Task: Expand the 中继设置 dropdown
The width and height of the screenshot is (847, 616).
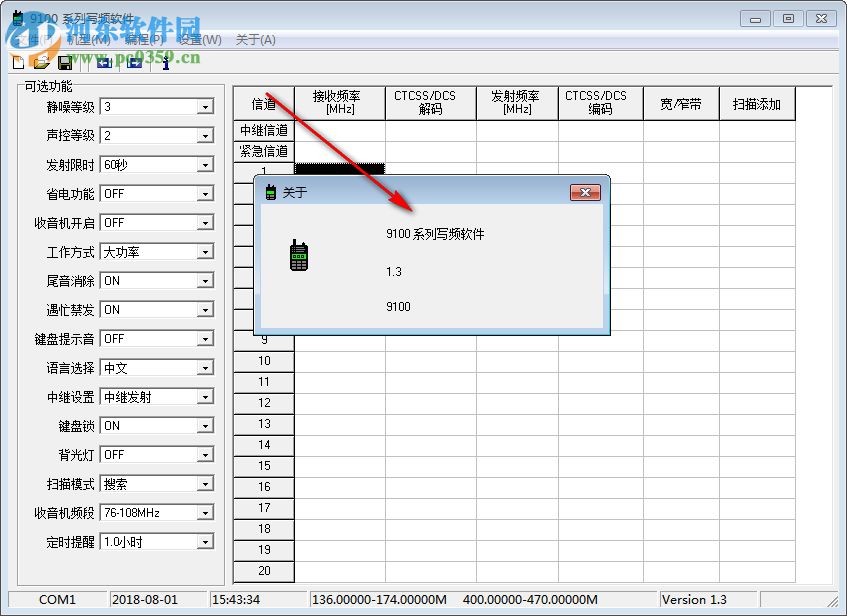Action: point(205,397)
